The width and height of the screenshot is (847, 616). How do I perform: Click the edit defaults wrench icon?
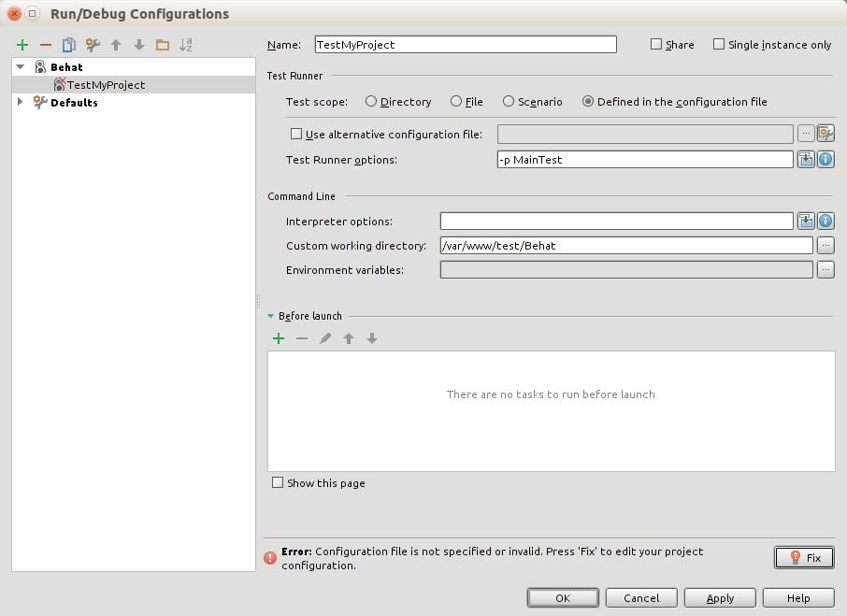(93, 45)
